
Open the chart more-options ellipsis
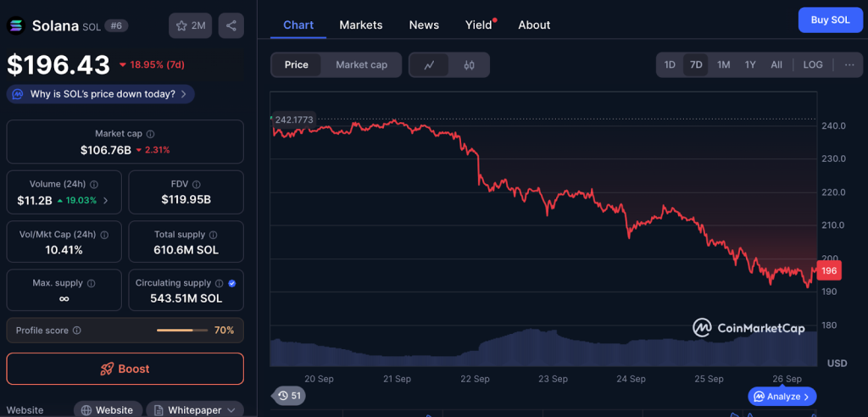pyautogui.click(x=849, y=64)
